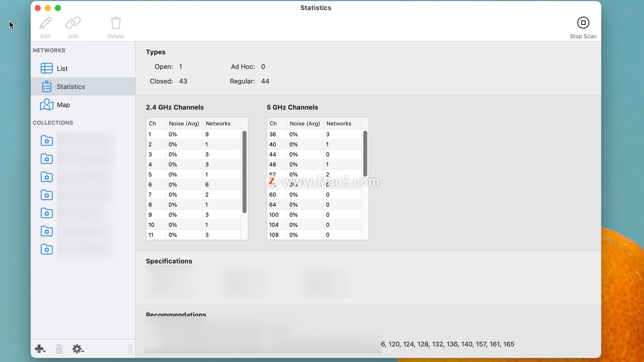Image resolution: width=644 pixels, height=362 pixels.
Task: Select channel 108 row in 5 GHz table
Action: click(314, 235)
